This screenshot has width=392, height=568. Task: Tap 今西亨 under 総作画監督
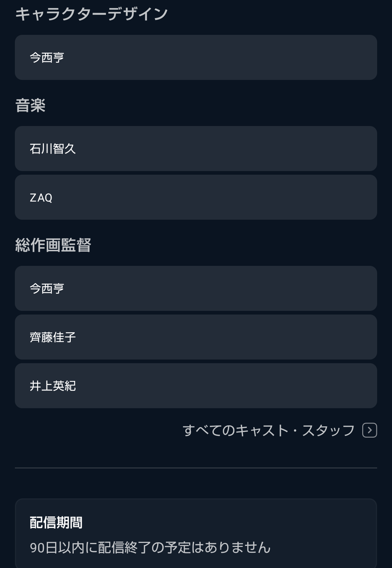pos(196,288)
